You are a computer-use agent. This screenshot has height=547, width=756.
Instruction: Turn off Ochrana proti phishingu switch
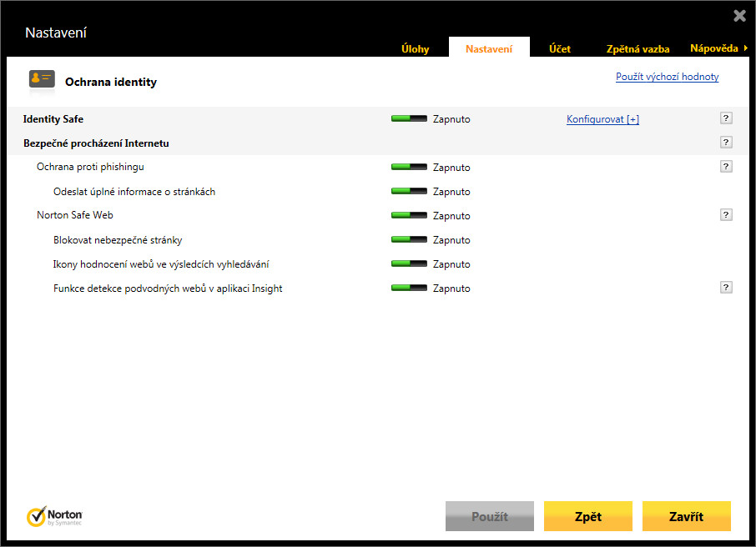[409, 167]
